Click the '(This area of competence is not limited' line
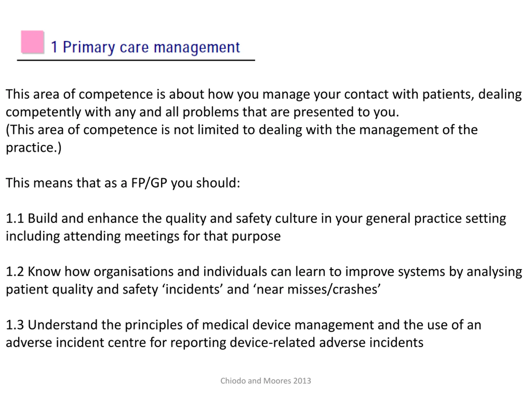 click(242, 130)
